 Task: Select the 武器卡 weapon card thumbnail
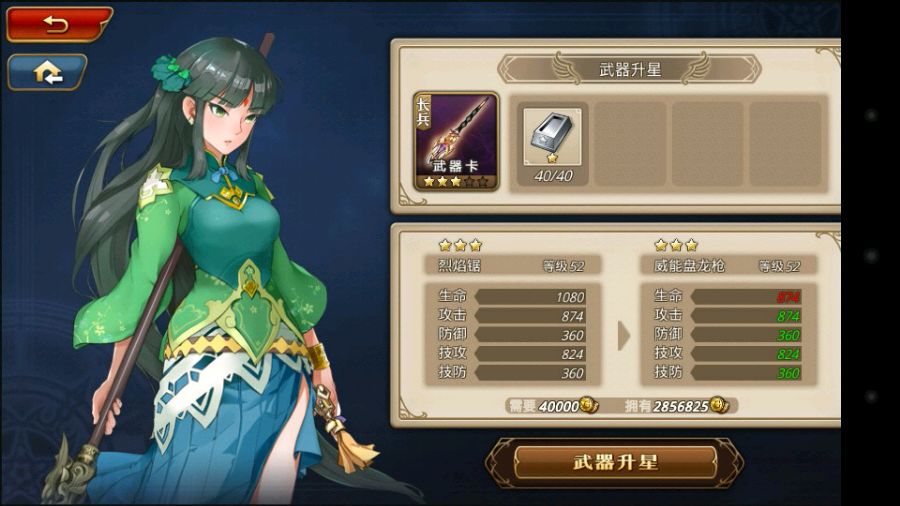(456, 142)
